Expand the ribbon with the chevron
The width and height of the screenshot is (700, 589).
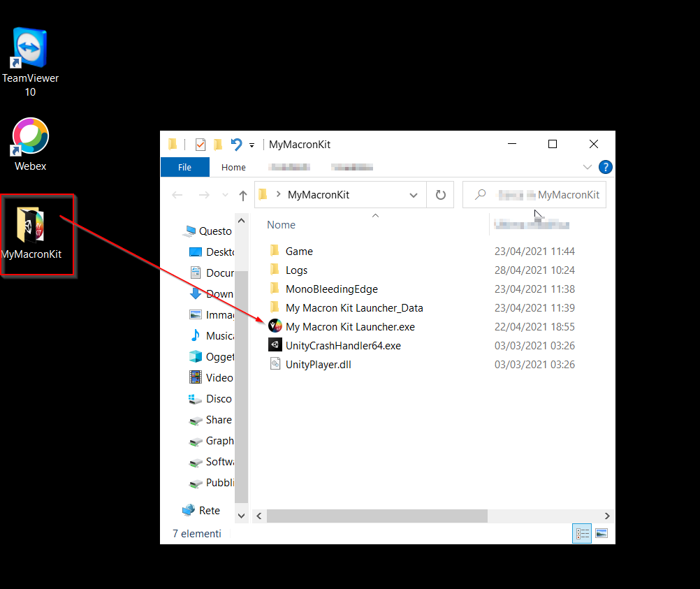tap(588, 167)
